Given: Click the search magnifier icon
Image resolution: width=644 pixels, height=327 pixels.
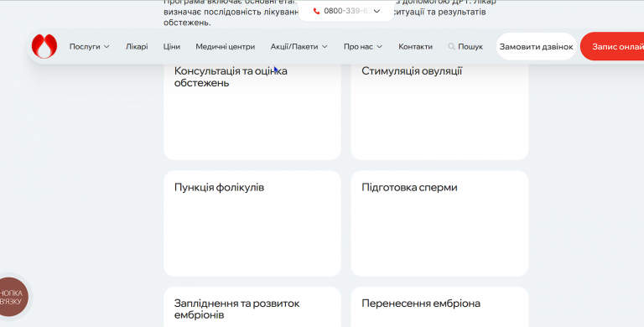Looking at the screenshot, I should pos(451,46).
